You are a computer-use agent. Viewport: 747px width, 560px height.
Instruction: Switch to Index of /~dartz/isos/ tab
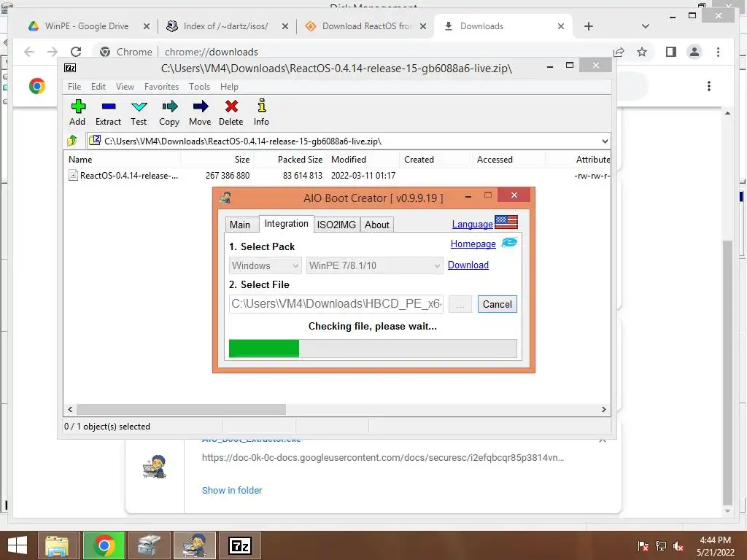(226, 26)
